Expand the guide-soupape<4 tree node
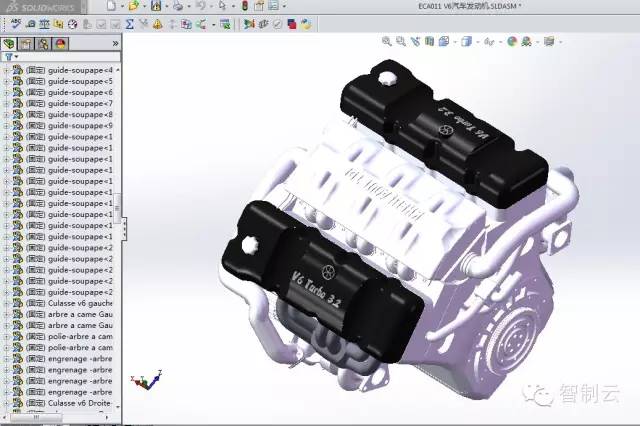Viewport: 640px width, 426px height. [x=6, y=70]
